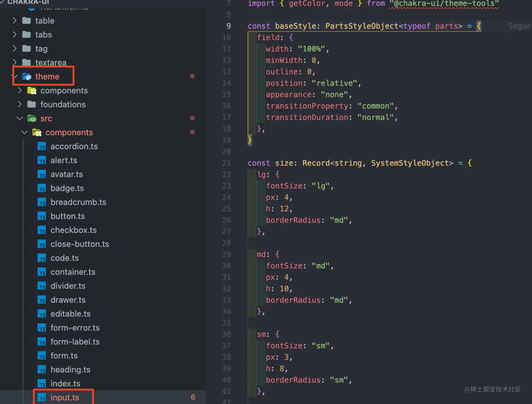Click the TS icon beside code.ts

42,258
